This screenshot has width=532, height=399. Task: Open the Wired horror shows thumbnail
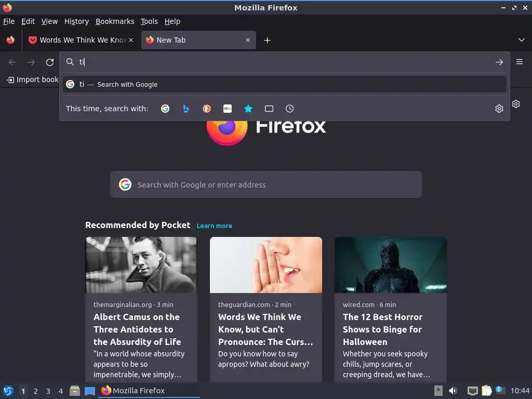point(391,265)
